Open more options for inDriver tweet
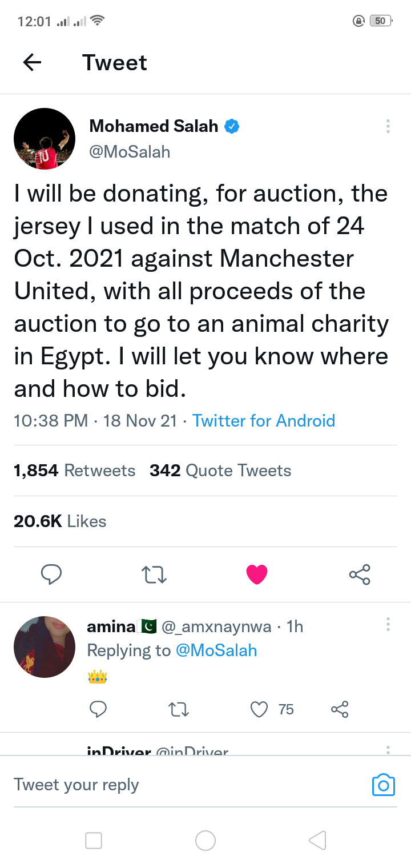411x868 pixels. (388, 750)
